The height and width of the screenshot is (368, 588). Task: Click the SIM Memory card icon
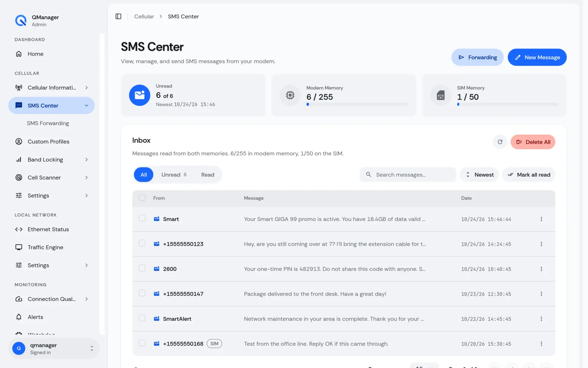click(441, 95)
